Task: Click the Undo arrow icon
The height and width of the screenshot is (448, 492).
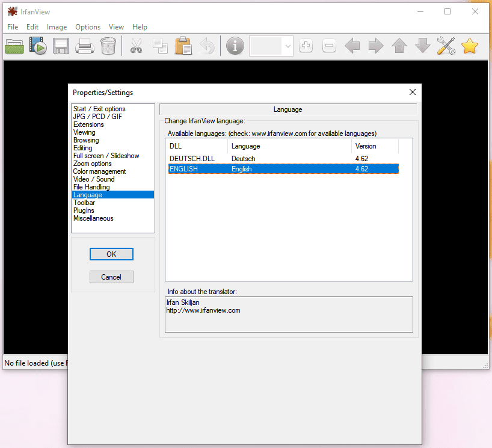Action: (x=207, y=46)
